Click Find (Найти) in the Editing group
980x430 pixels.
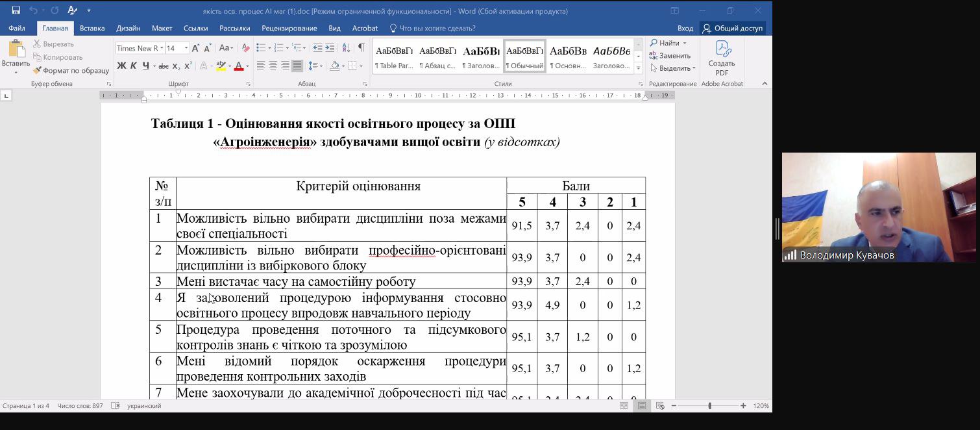668,44
